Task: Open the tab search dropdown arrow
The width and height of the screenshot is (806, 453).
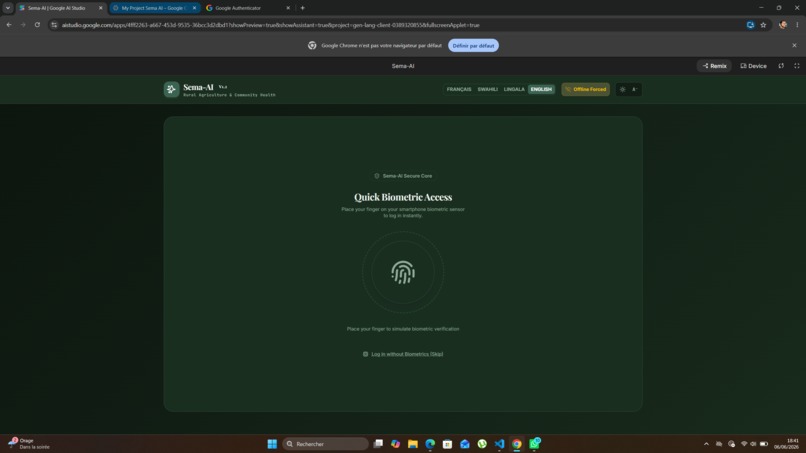Action: (8, 8)
